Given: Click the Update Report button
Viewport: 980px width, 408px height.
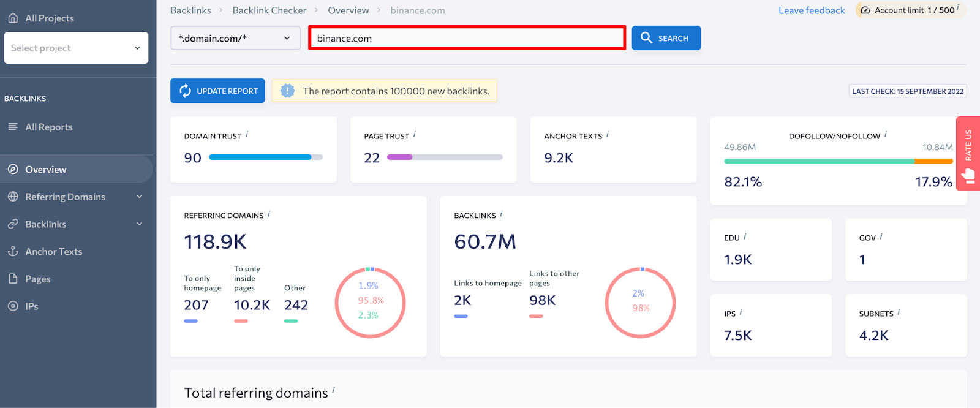Looking at the screenshot, I should pos(217,91).
